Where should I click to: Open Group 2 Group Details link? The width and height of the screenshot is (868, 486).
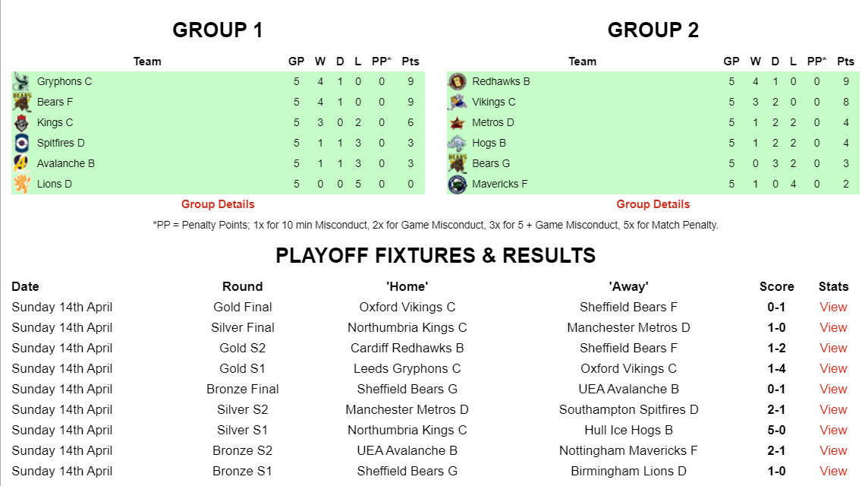pyautogui.click(x=653, y=204)
